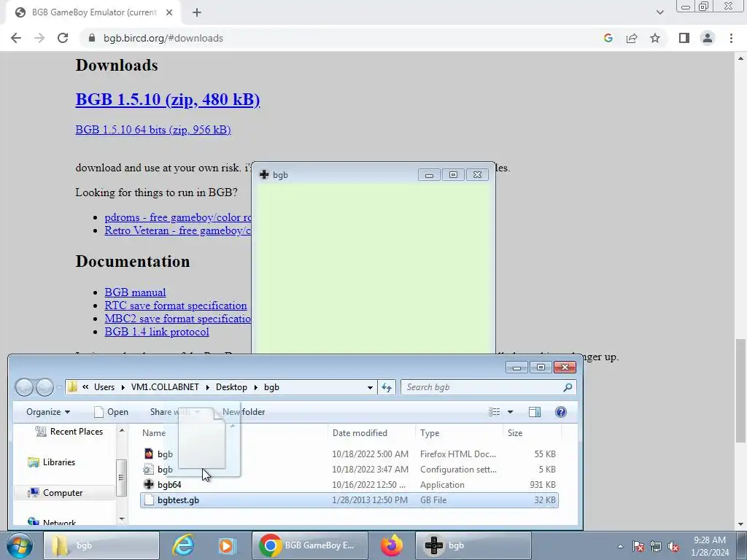Select the bgb configuration settings file
The height and width of the screenshot is (560, 747).
(349, 469)
